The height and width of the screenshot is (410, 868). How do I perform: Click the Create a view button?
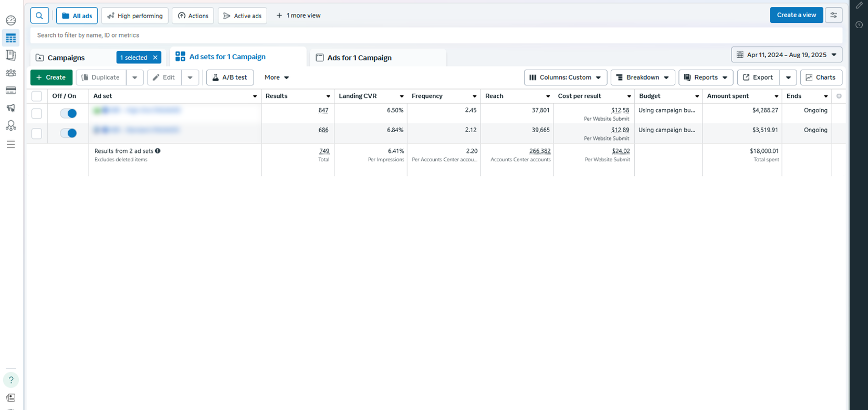[796, 15]
